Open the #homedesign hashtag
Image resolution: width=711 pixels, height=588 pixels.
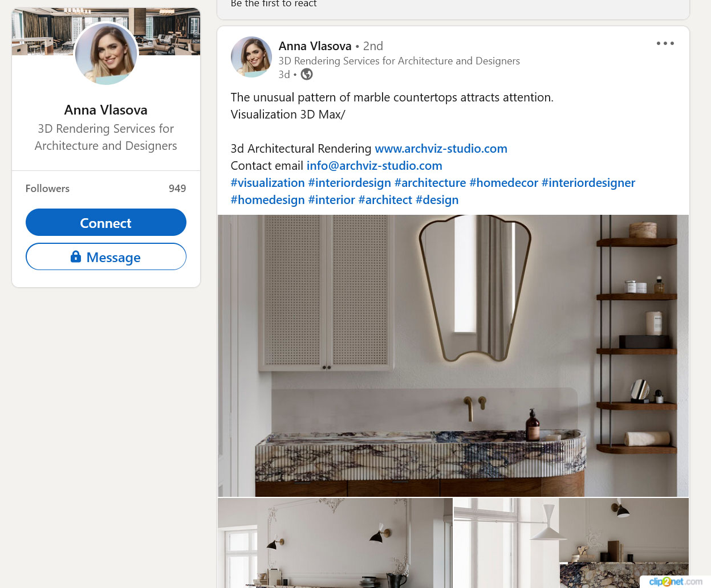(x=267, y=200)
